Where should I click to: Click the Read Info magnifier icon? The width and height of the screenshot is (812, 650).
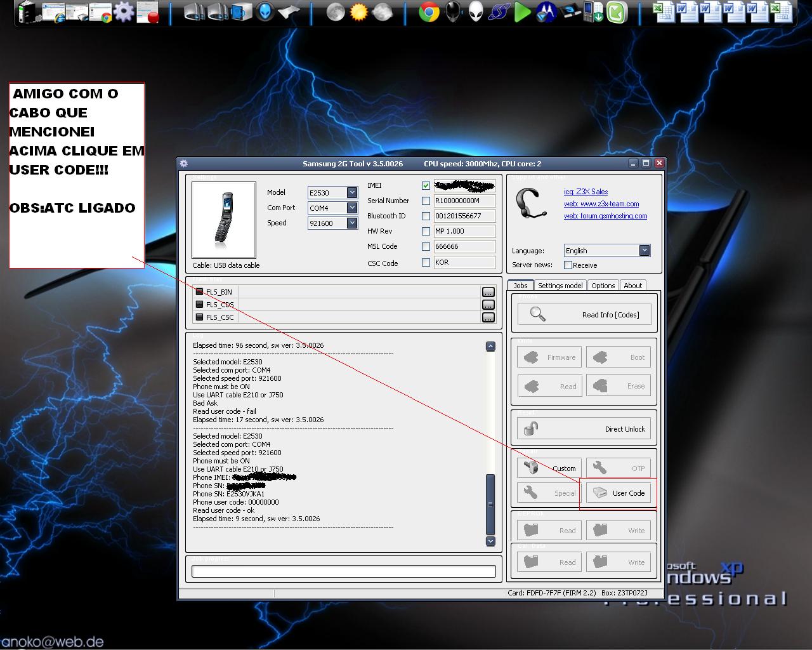coord(537,314)
